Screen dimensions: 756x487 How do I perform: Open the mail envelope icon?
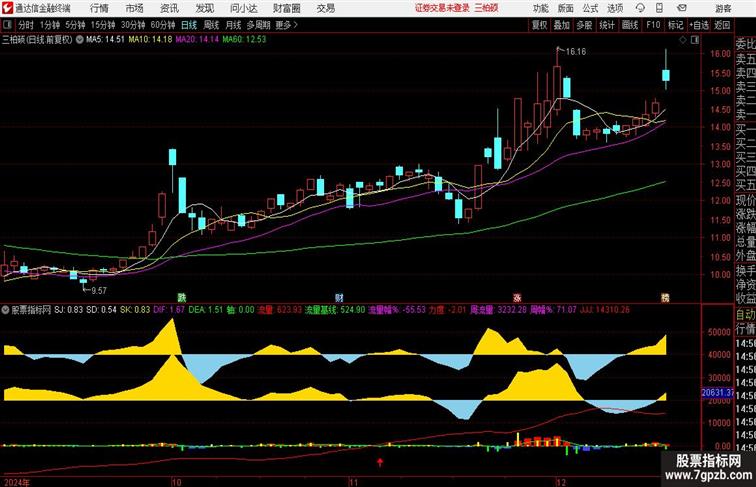coord(682,8)
